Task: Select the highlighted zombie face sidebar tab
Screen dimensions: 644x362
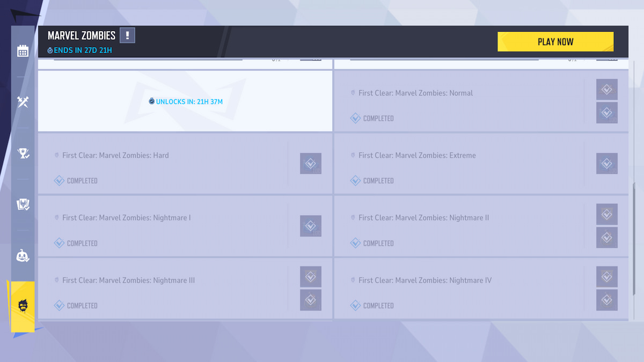Action: pyautogui.click(x=23, y=306)
